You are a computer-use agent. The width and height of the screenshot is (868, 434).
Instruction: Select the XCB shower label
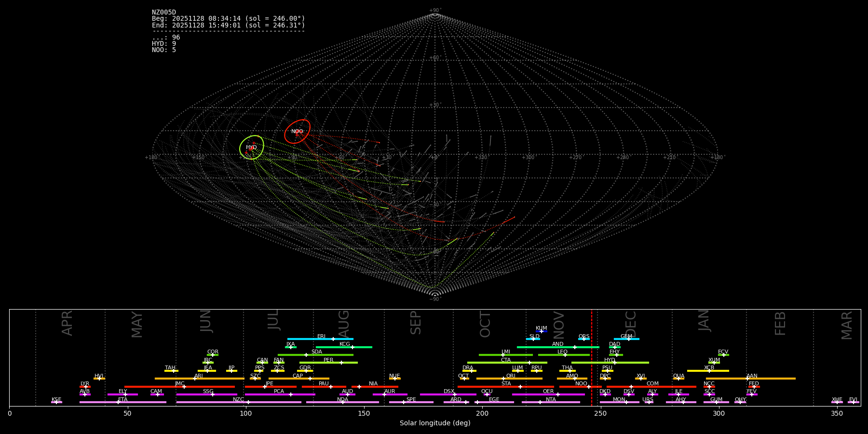(x=709, y=368)
